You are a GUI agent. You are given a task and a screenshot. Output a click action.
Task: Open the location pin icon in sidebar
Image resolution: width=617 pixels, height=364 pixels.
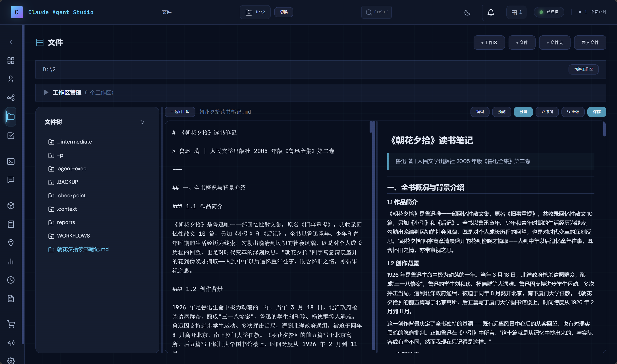tap(11, 243)
